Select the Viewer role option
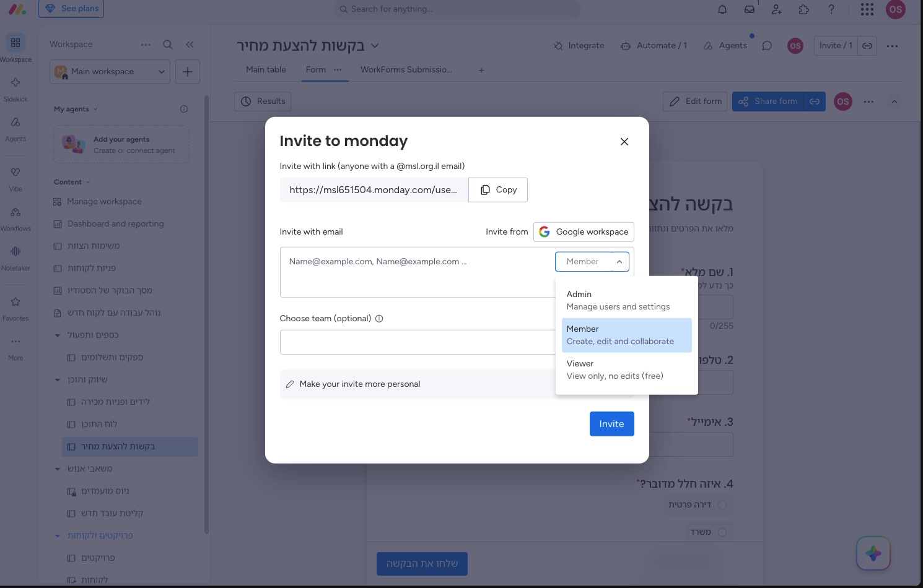Image resolution: width=923 pixels, height=588 pixels. pos(627,370)
